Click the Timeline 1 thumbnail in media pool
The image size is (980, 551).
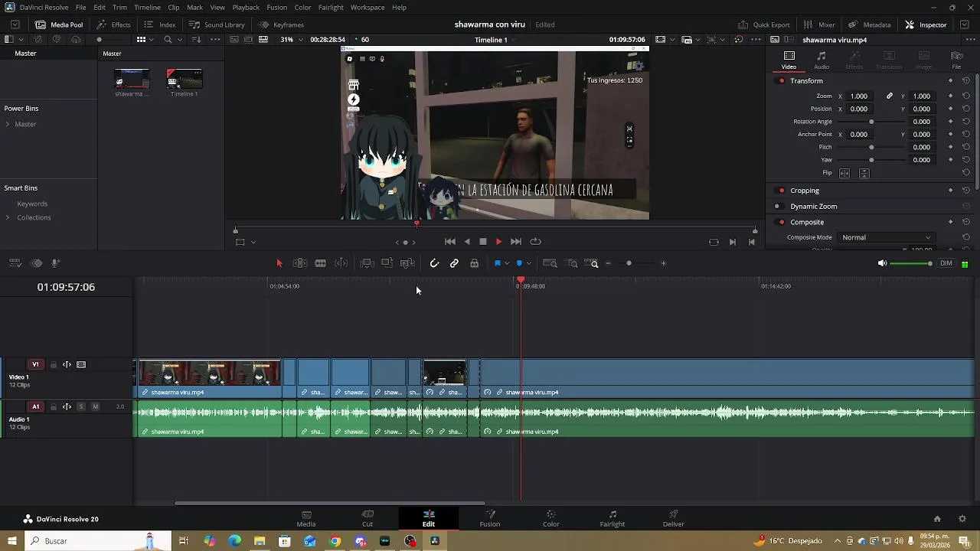point(185,79)
